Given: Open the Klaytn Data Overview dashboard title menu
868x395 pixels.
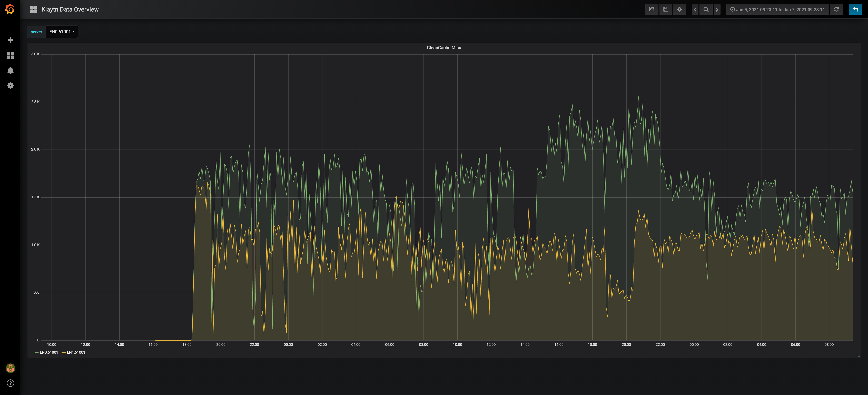Looking at the screenshot, I should click(70, 9).
